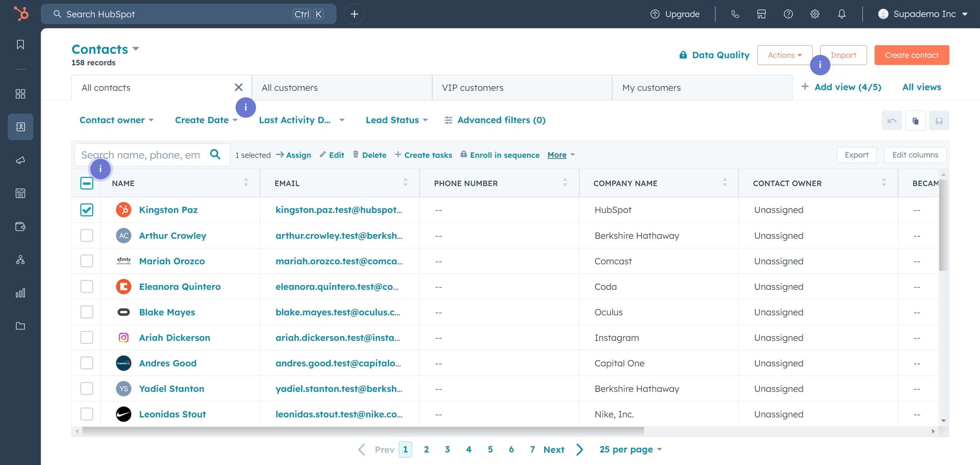Uncheck Kingston Paz row checkbox
The width and height of the screenshot is (980, 465).
point(87,210)
